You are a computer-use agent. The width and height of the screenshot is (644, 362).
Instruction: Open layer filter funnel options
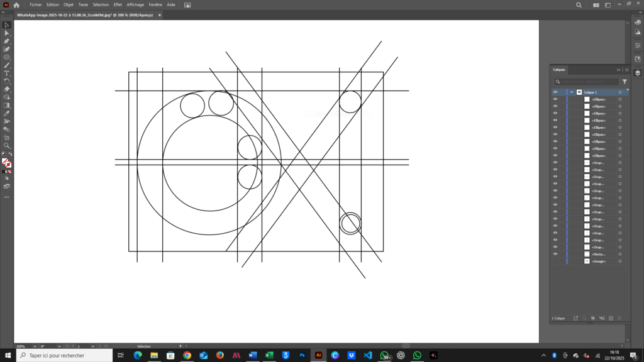click(625, 82)
